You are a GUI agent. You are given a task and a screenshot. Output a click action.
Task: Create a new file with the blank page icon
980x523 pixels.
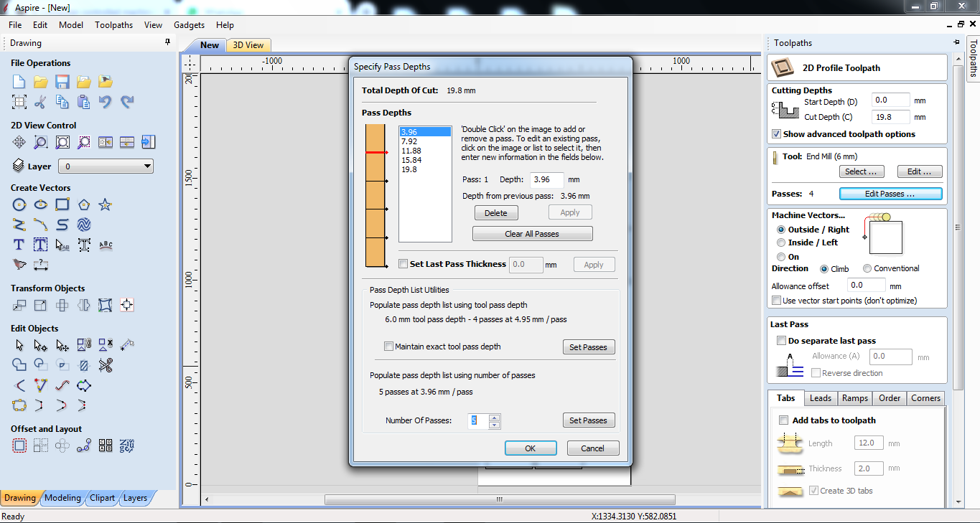[19, 82]
